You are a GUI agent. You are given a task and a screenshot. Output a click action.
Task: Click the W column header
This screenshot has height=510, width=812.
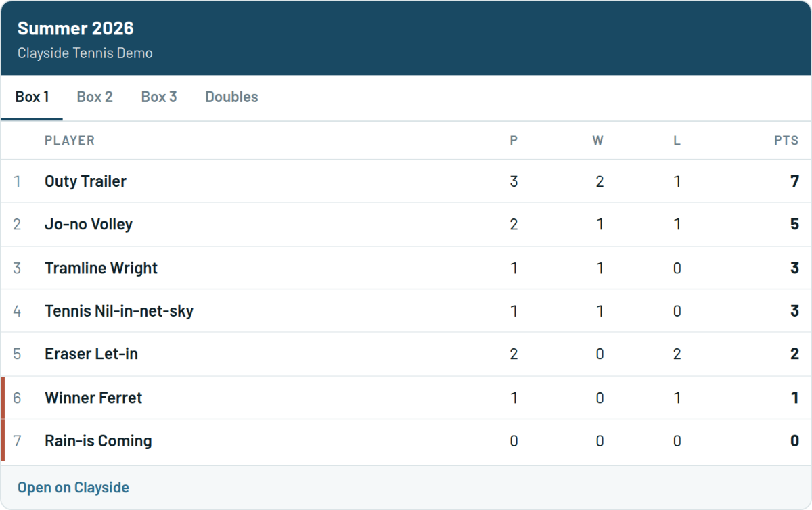[598, 141]
